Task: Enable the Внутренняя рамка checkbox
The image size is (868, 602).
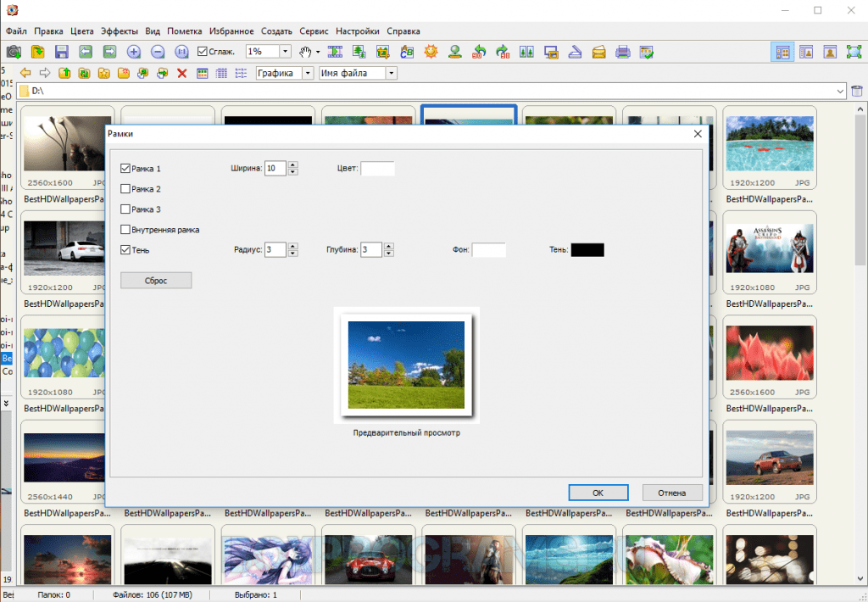Action: [x=125, y=229]
